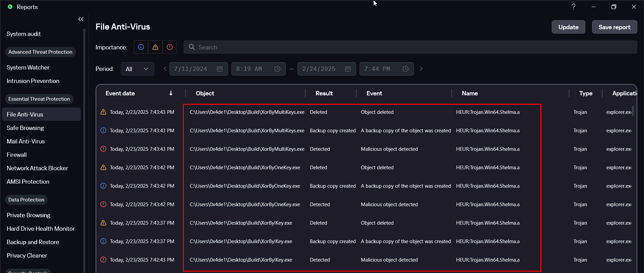This screenshot has width=644, height=273.
Task: Open Hard Drive Health Monitor report
Action: tap(41, 229)
